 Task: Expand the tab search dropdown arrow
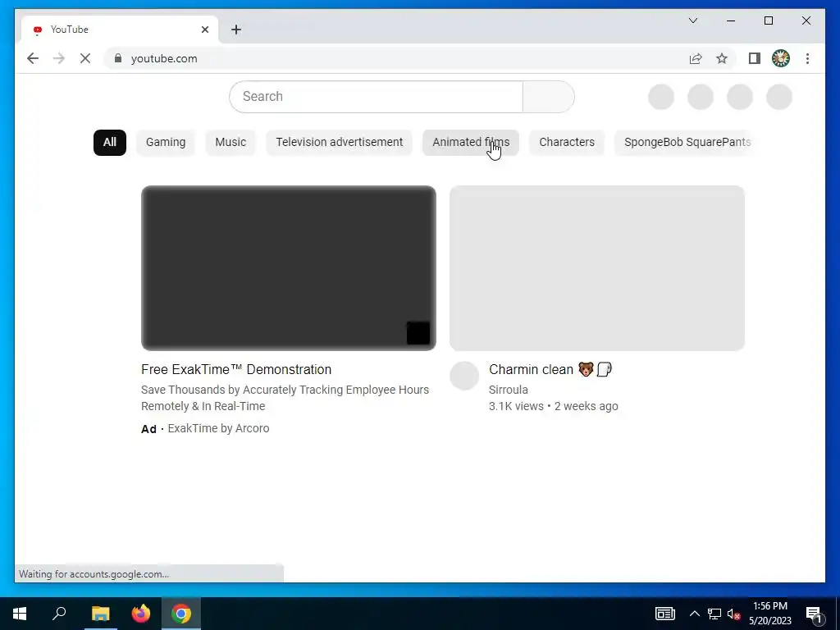(x=692, y=21)
